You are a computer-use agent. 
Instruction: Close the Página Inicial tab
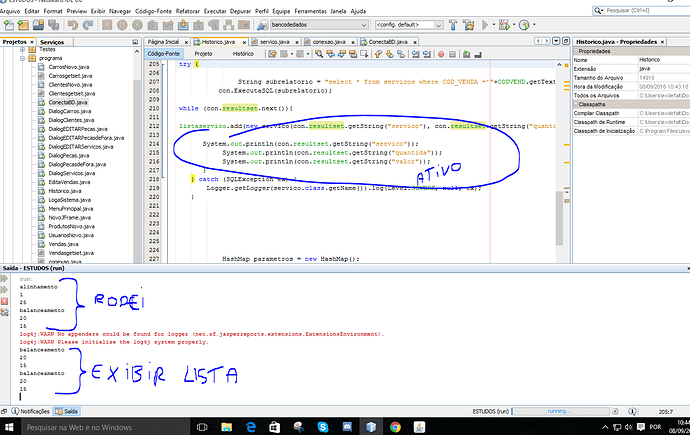pyautogui.click(x=186, y=42)
